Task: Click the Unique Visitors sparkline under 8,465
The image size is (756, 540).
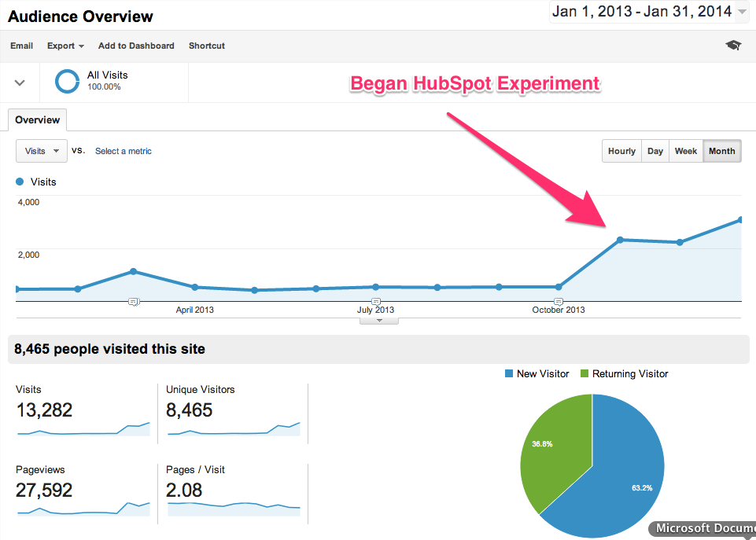Action: [234, 429]
